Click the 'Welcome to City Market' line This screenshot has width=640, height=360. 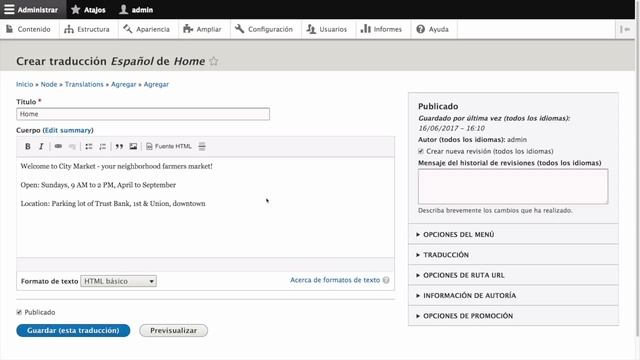click(x=116, y=167)
